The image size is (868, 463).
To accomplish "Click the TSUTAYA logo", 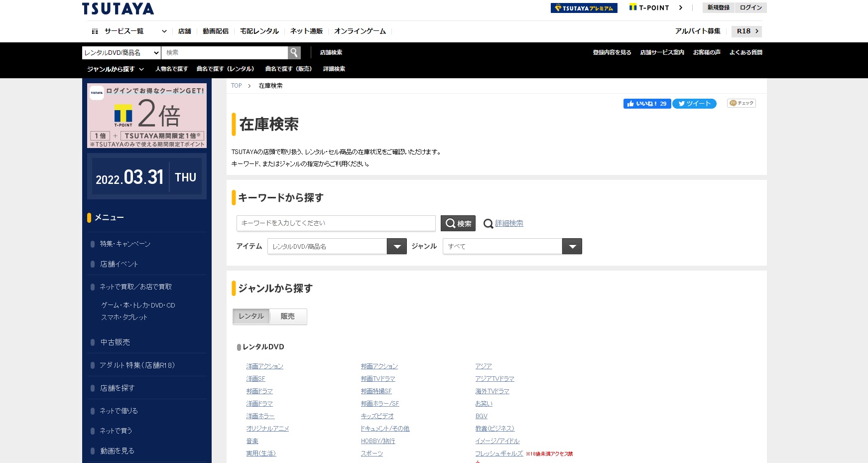I will pos(118,8).
